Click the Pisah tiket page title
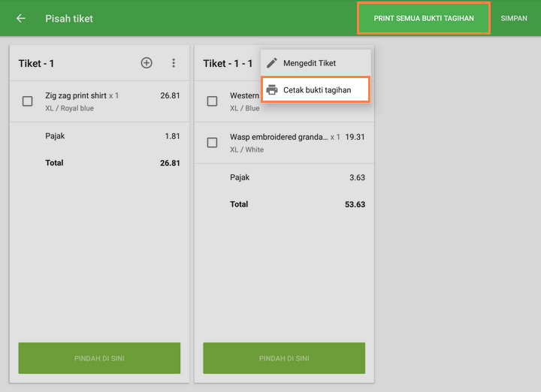The width and height of the screenshot is (541, 392). point(69,18)
